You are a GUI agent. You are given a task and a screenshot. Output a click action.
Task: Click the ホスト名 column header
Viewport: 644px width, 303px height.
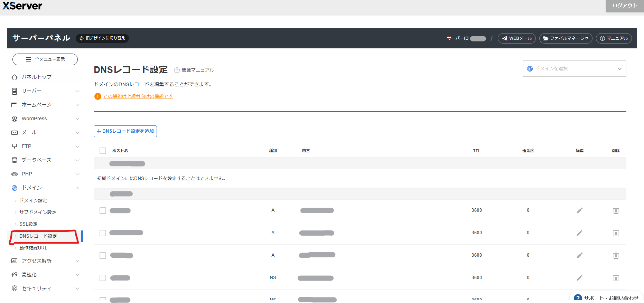coord(120,151)
